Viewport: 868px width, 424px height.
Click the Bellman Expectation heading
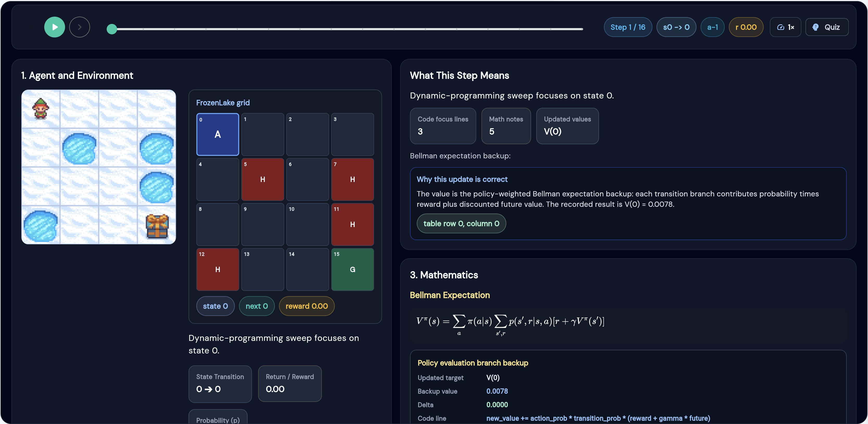point(450,295)
